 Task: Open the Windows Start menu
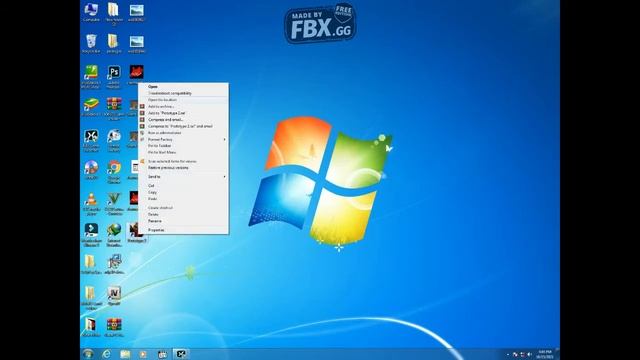(88, 354)
